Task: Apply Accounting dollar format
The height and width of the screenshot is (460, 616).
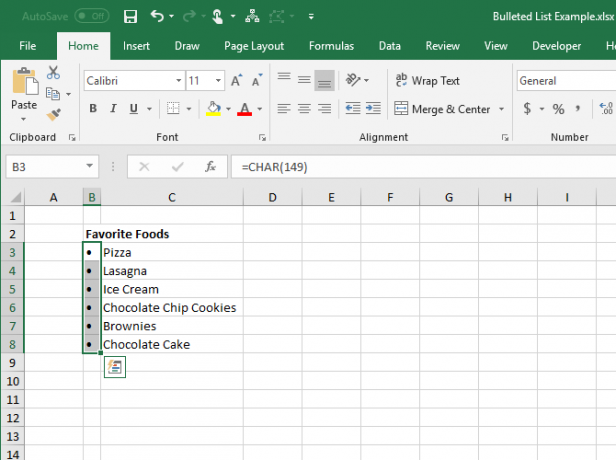Action: pos(527,108)
